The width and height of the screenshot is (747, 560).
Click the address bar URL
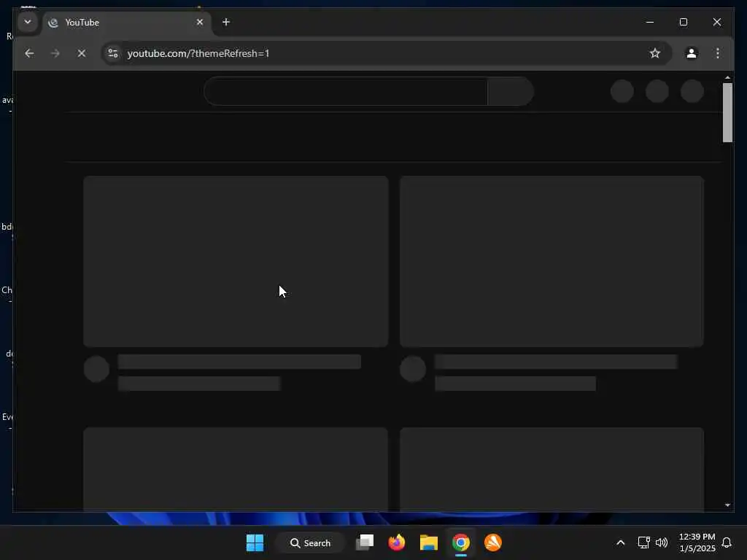click(198, 53)
